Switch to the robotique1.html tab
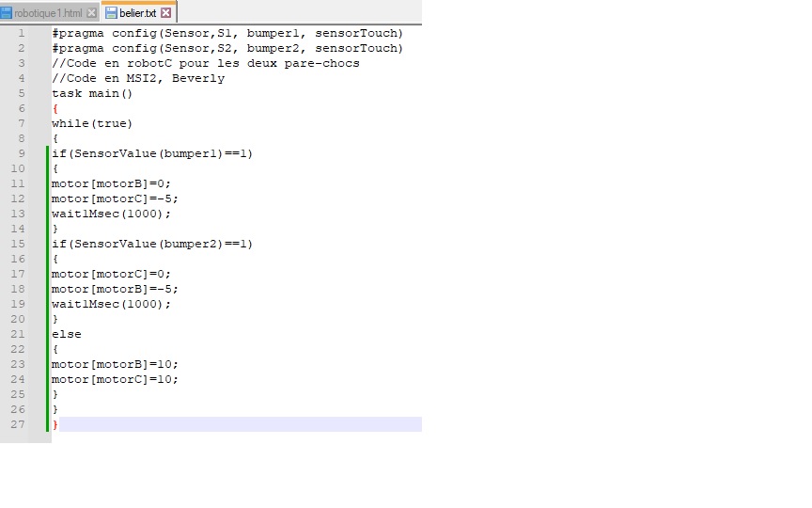 coord(50,13)
